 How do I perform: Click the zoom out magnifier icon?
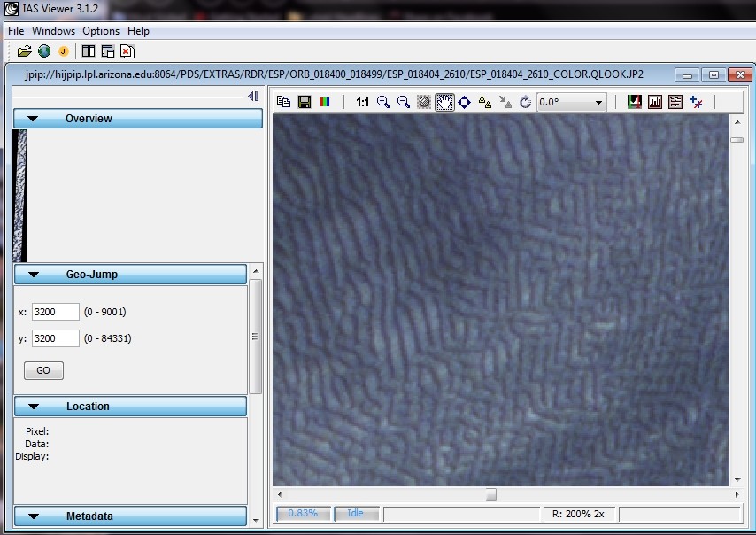coord(404,102)
